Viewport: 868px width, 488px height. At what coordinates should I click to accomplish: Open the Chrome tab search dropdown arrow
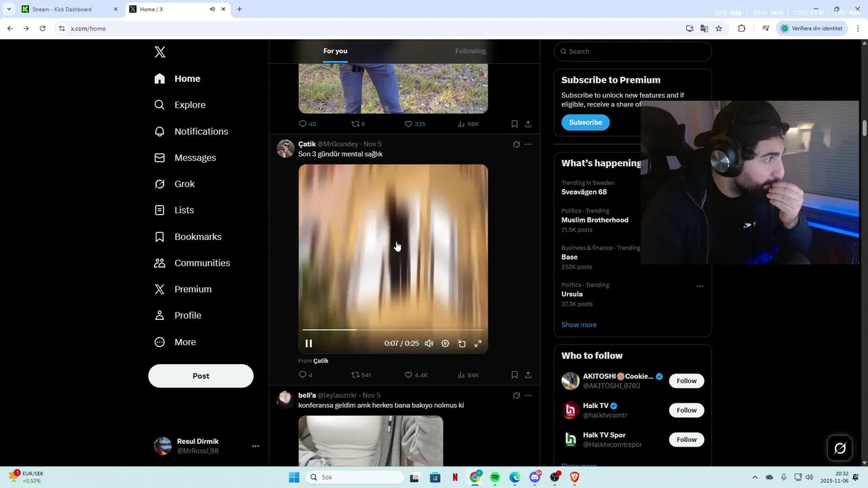[x=9, y=9]
